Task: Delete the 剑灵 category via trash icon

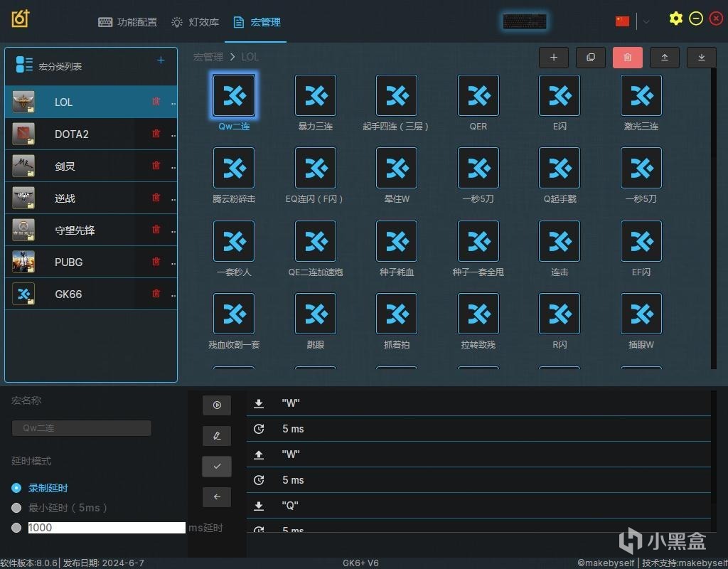Action: tap(156, 165)
